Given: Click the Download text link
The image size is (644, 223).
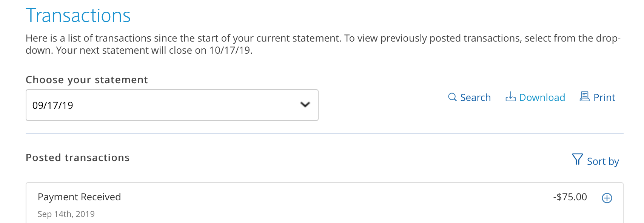Looking at the screenshot, I should pyautogui.click(x=542, y=98).
